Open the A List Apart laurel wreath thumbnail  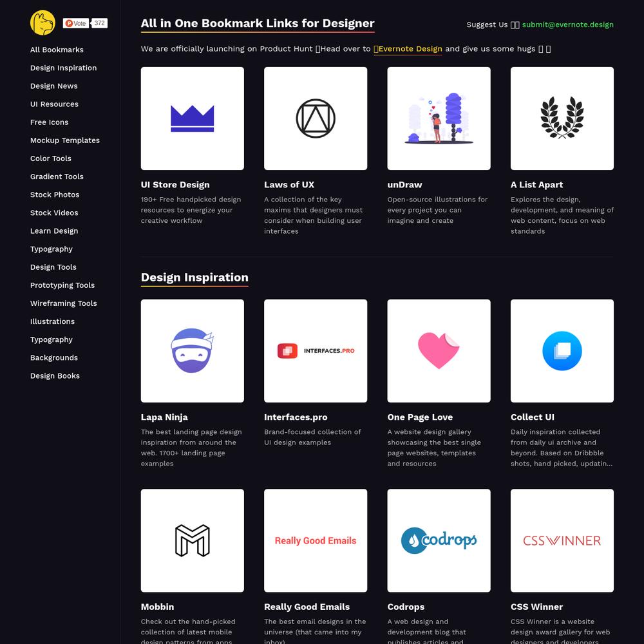tap(562, 118)
